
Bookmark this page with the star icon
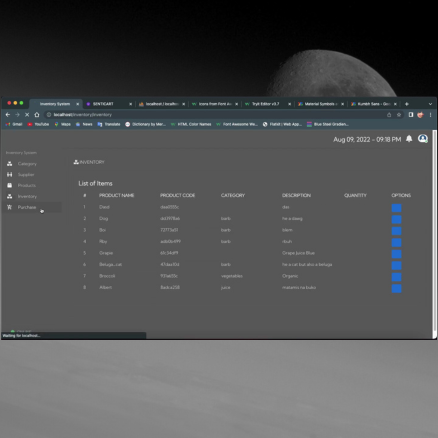pos(399,115)
